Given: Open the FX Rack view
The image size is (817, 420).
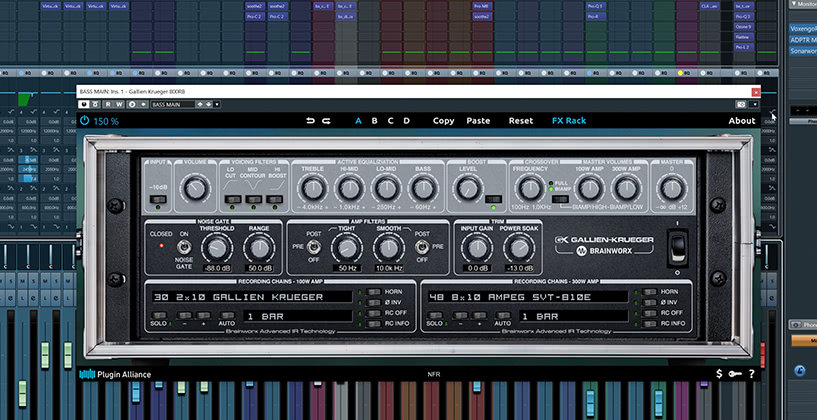Looking at the screenshot, I should (569, 120).
